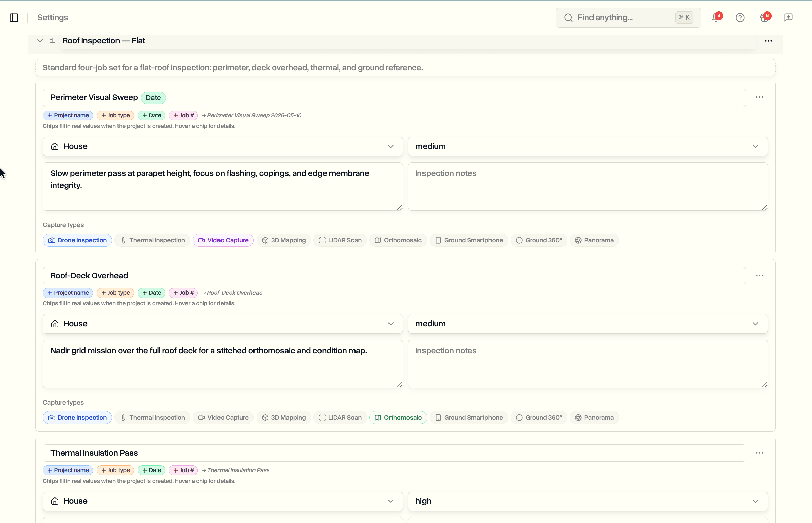Deselect Video Capture in Perimeter Visual Sweep
Viewport: 812px width, 523px height.
pyautogui.click(x=223, y=240)
